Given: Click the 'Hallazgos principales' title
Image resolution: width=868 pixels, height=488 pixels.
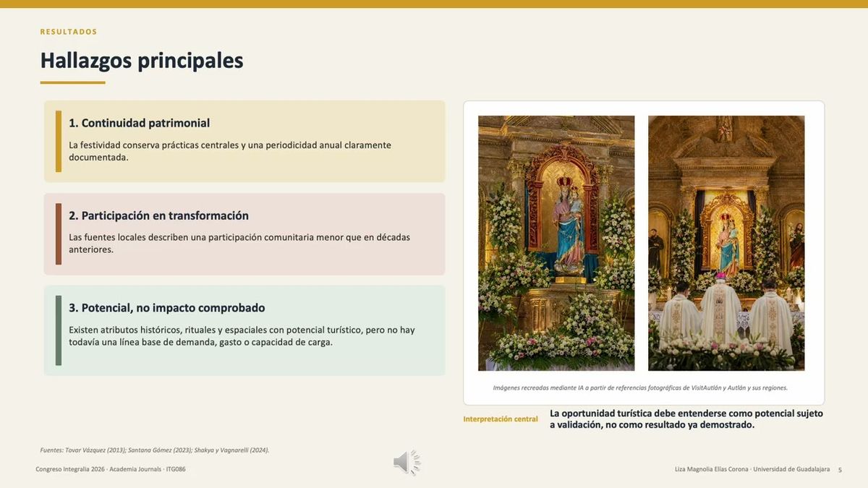Looking at the screenshot, I should coord(142,60).
